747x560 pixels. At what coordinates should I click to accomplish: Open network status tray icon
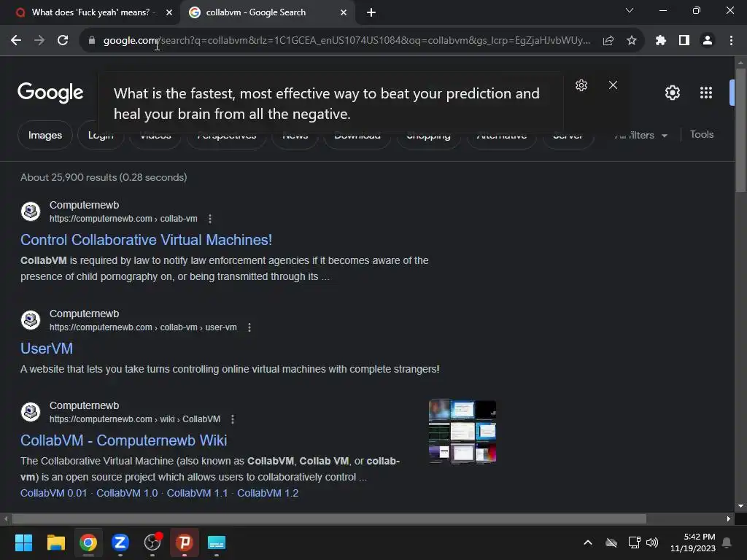pos(634,542)
